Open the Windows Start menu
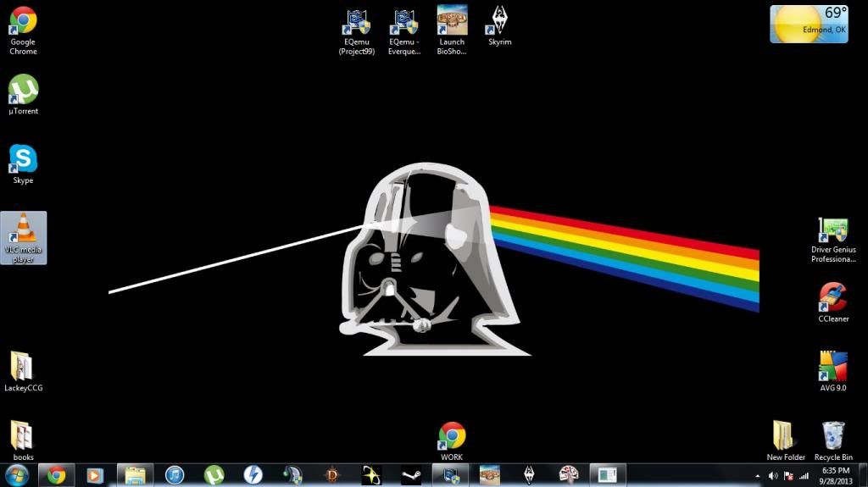Screen dimensions: 868x487 (17, 475)
